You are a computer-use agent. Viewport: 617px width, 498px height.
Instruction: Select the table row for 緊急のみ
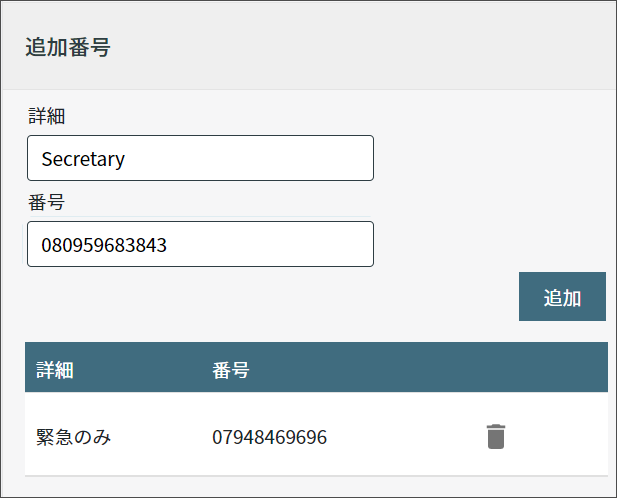pos(316,434)
